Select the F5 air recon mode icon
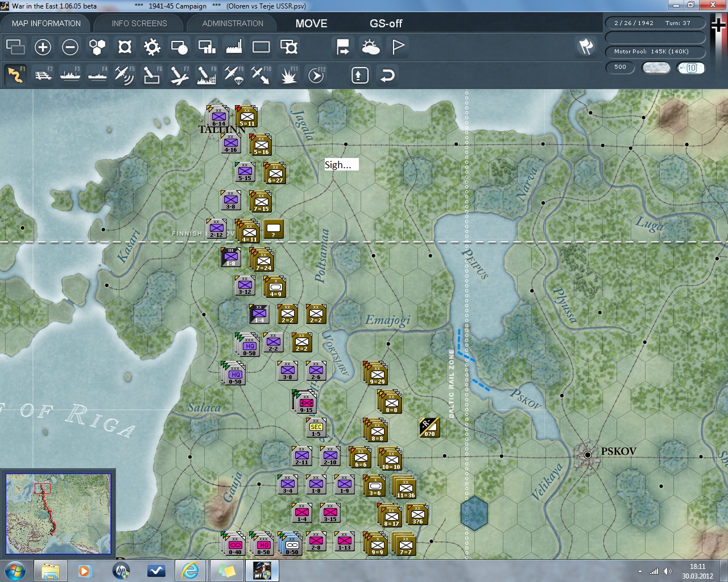This screenshot has height=582, width=728. pos(125,75)
